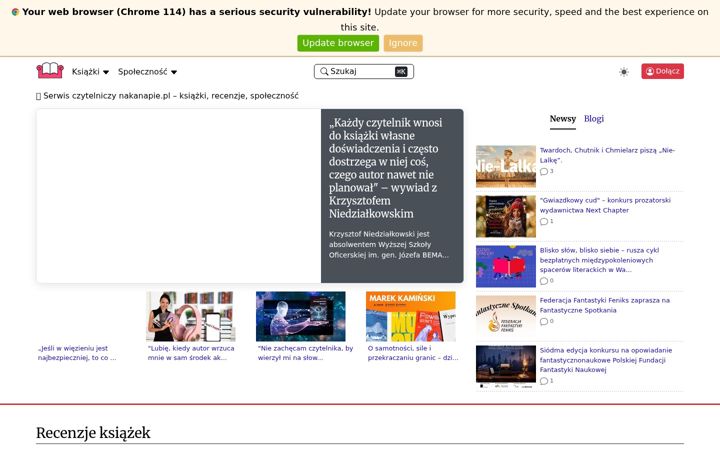Open the Gwiazdkowy cud news thumbnail

point(506,216)
